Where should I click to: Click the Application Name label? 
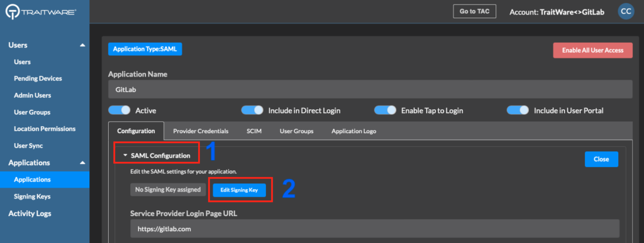pyautogui.click(x=138, y=74)
